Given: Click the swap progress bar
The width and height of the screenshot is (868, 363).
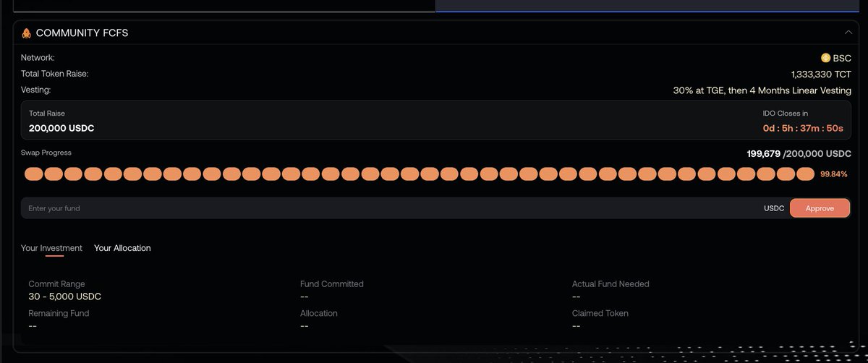Looking at the screenshot, I should pos(420,174).
